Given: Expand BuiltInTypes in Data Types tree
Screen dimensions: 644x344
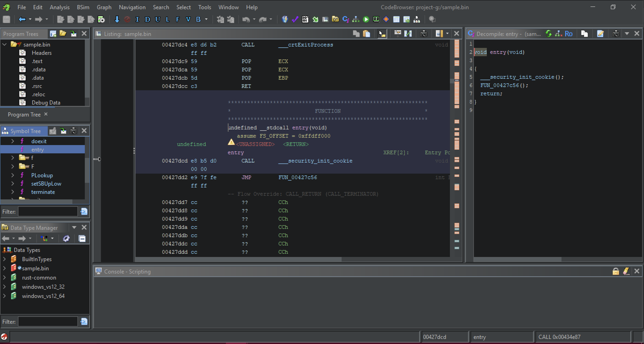Looking at the screenshot, I should (4, 259).
